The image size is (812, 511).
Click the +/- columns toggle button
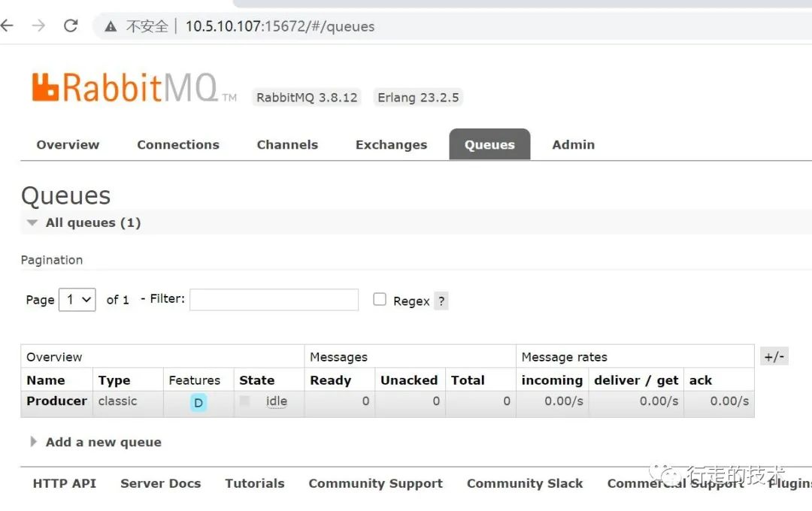pyautogui.click(x=774, y=356)
